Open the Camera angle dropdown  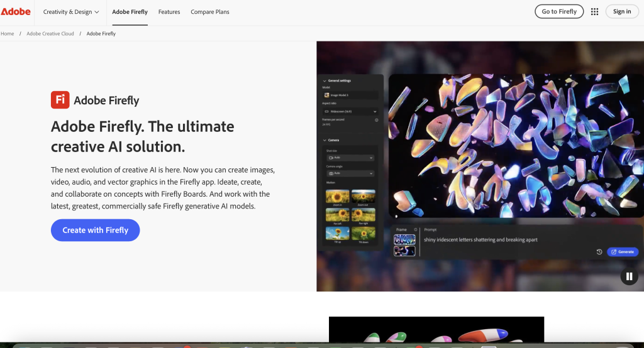click(x=350, y=173)
